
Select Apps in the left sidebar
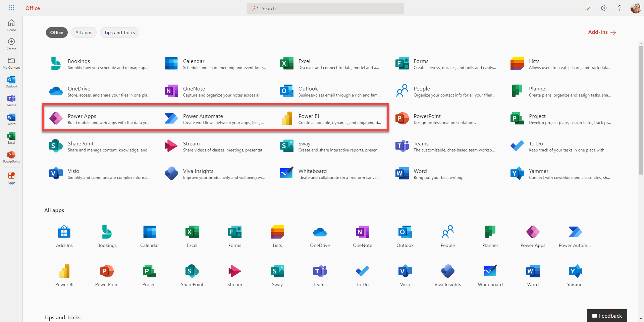pyautogui.click(x=11, y=178)
